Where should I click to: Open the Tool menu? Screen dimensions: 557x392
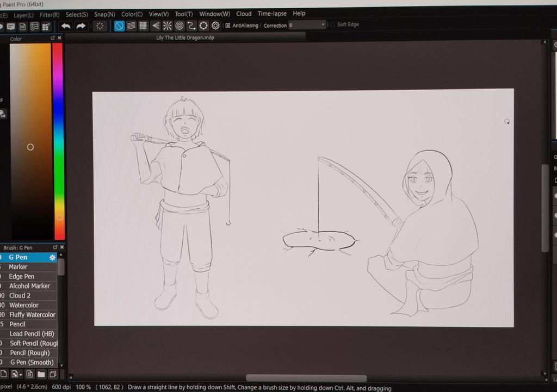[x=184, y=14]
